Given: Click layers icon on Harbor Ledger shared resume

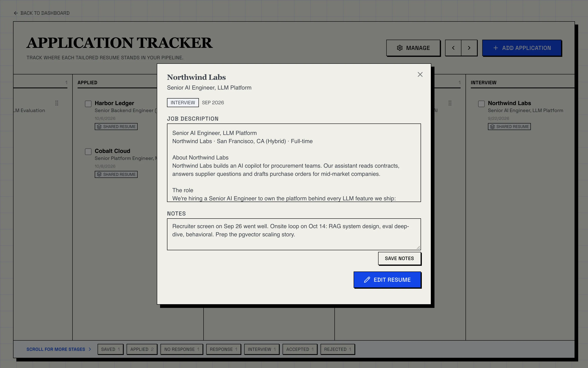Looking at the screenshot, I should [x=99, y=127].
